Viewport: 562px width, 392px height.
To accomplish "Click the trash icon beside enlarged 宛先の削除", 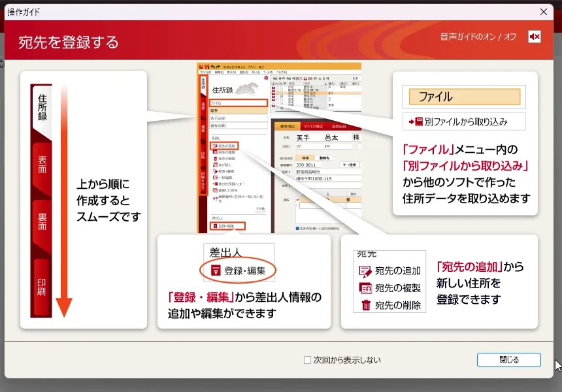I will [x=366, y=305].
